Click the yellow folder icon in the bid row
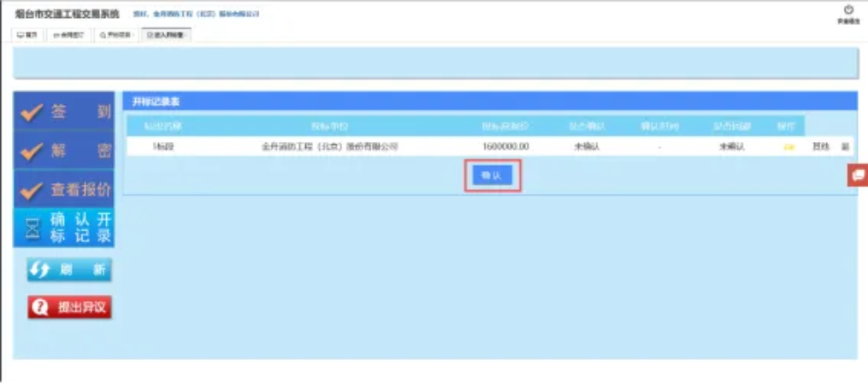The image size is (868, 384). point(788,147)
